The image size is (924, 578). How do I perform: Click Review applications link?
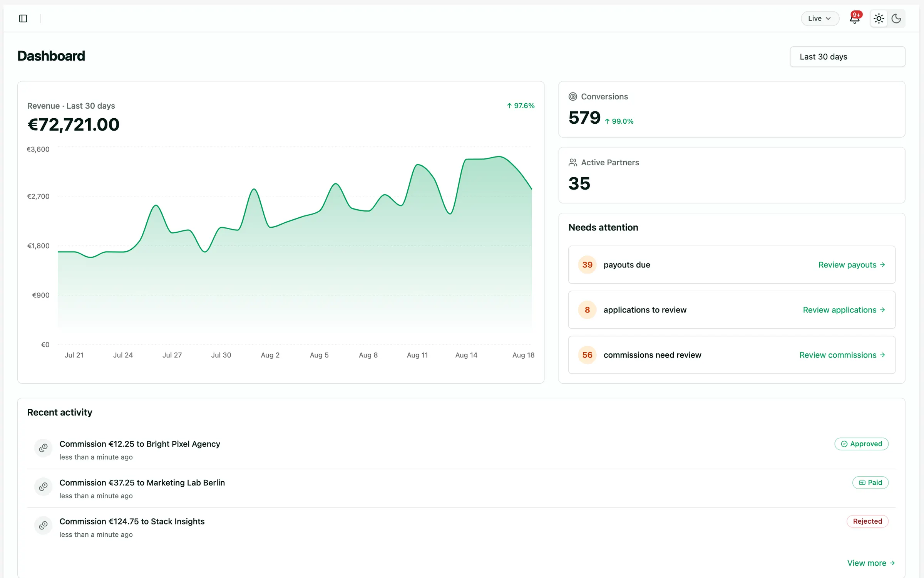coord(844,310)
